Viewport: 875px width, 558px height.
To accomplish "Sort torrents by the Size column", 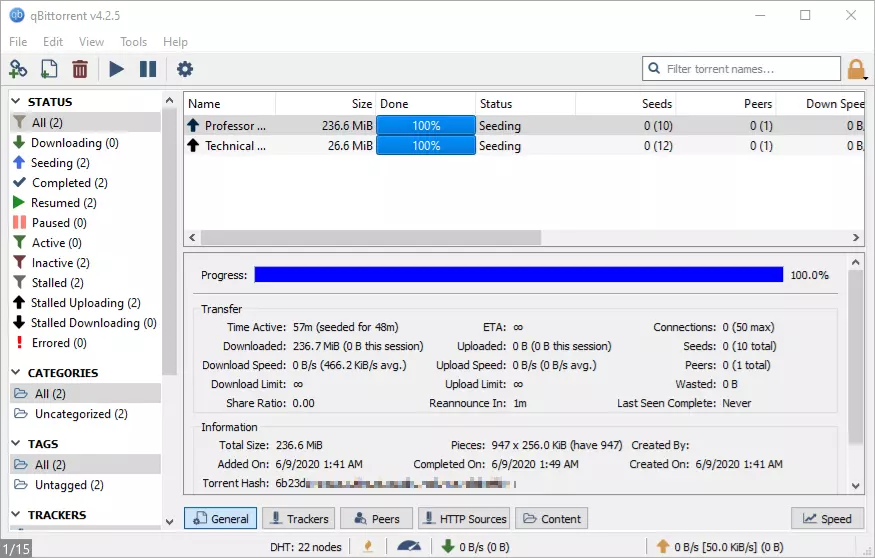I will click(325, 104).
